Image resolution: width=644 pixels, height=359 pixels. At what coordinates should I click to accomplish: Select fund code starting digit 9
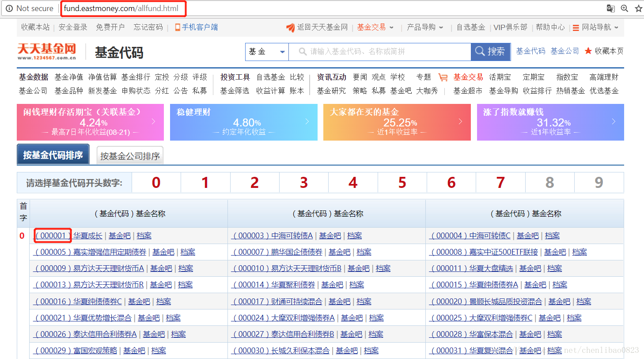point(599,183)
